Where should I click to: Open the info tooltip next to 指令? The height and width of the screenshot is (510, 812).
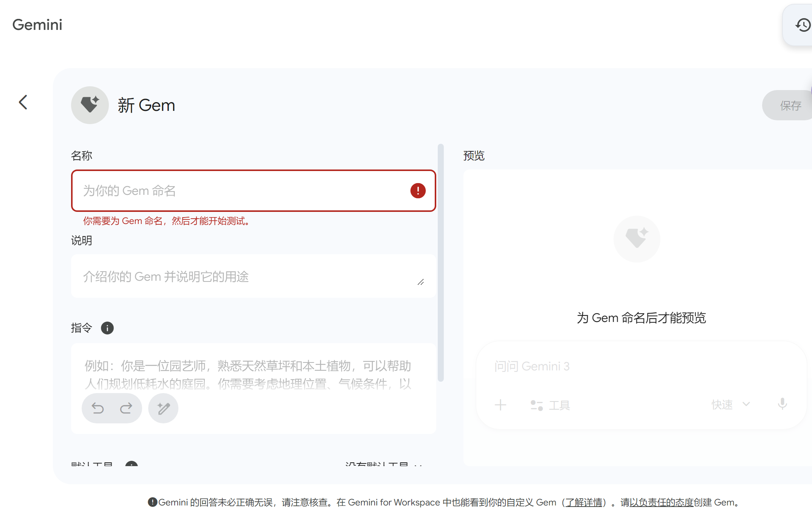pos(107,328)
